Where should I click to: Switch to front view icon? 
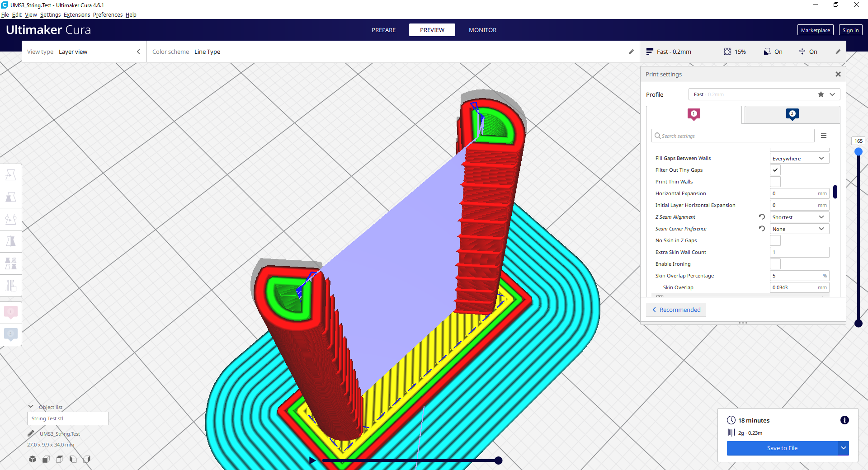(x=46, y=459)
